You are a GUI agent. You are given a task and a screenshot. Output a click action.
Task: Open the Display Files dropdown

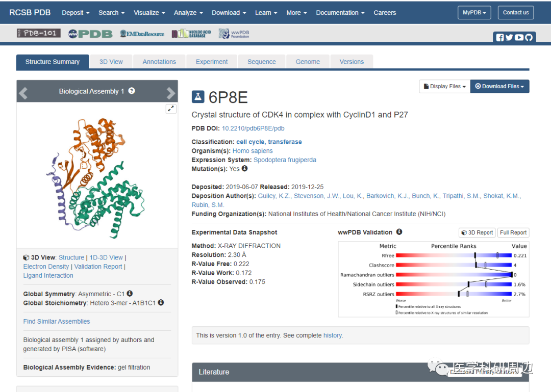click(x=444, y=87)
